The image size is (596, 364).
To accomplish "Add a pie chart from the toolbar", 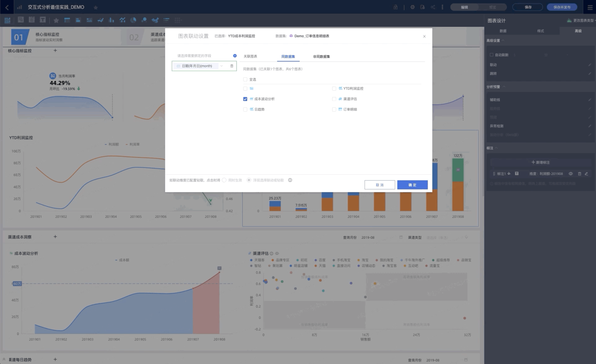I will 133,20.
